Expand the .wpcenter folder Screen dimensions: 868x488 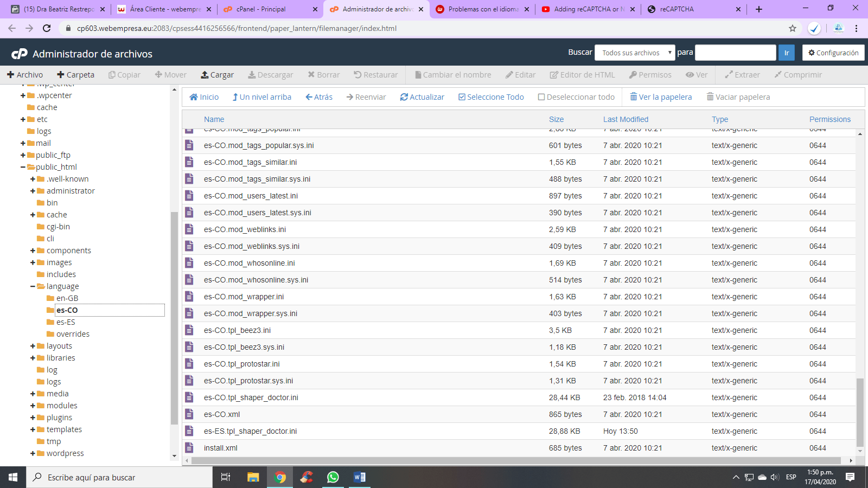[23, 95]
